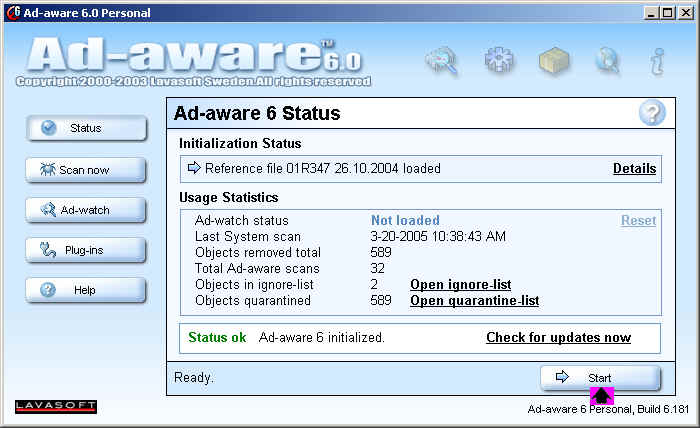
Task: Click the italic 'i' about icon
Action: pos(656,62)
